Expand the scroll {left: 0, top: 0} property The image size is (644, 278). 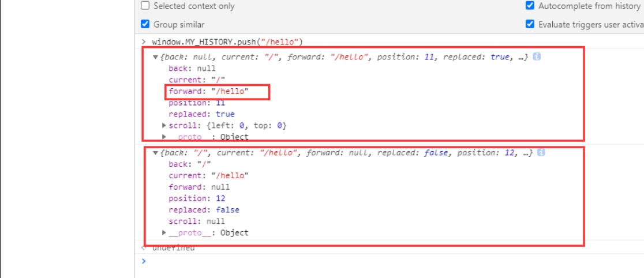click(x=164, y=126)
